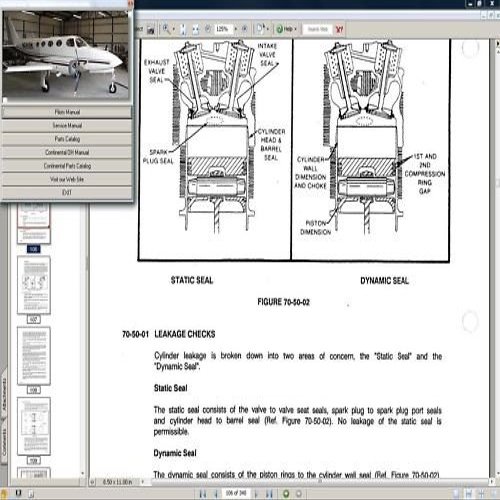Screen dimensions: 500x500
Task: Click the DYNAMIC SEAL diagram label
Action: tap(384, 281)
